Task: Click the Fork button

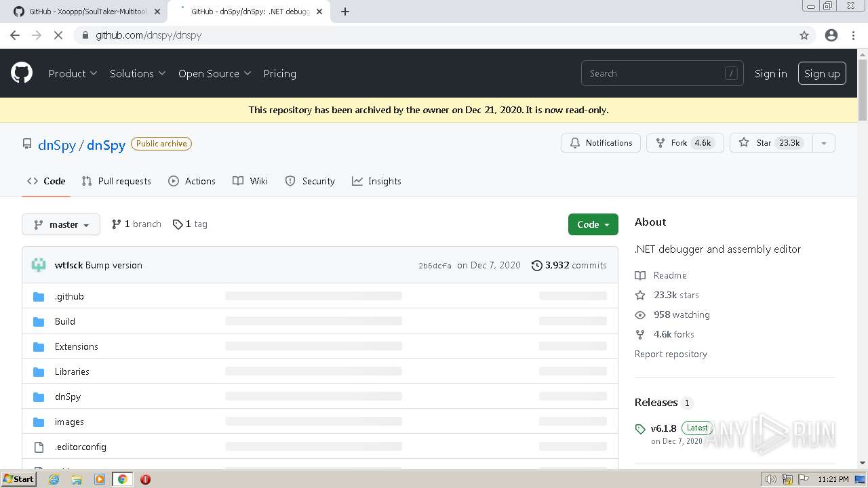Action: click(x=685, y=143)
